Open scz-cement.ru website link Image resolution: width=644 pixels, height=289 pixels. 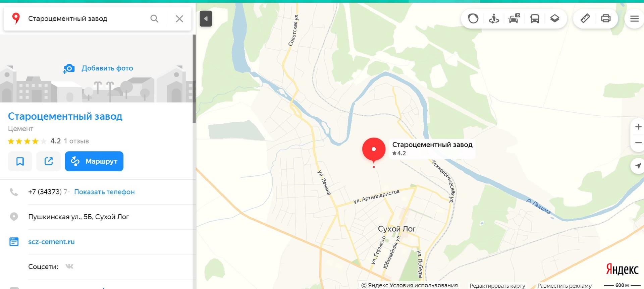point(51,242)
